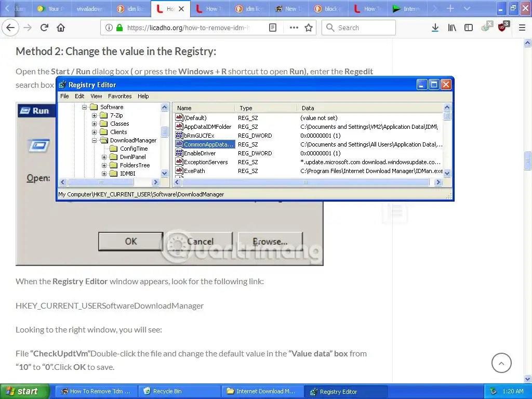The image size is (532, 399).
Task: Open Recycle Bin from the taskbar
Action: pos(179,391)
